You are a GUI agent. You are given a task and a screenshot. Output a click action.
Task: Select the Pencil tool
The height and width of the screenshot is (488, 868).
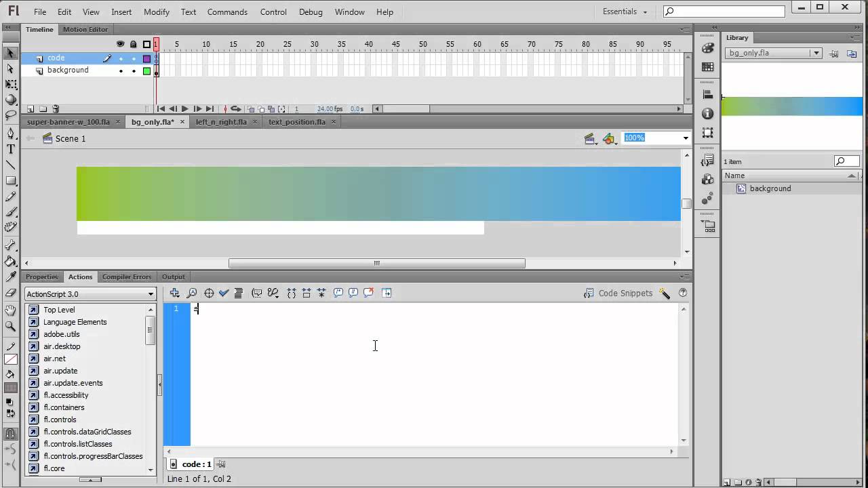coord(11,196)
